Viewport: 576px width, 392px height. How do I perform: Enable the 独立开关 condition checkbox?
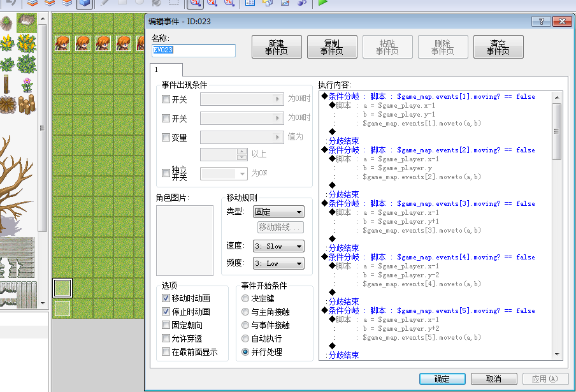pos(166,173)
